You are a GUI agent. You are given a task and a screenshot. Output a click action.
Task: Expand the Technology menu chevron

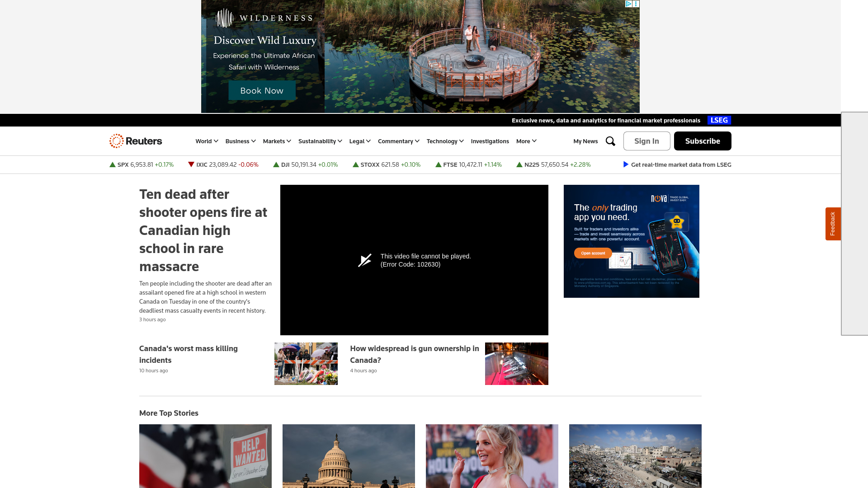pyautogui.click(x=461, y=141)
